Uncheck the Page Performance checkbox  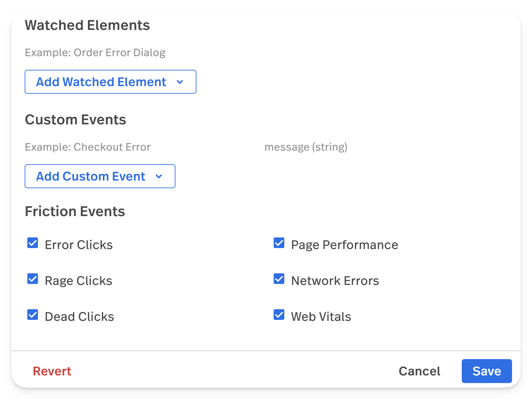279,243
